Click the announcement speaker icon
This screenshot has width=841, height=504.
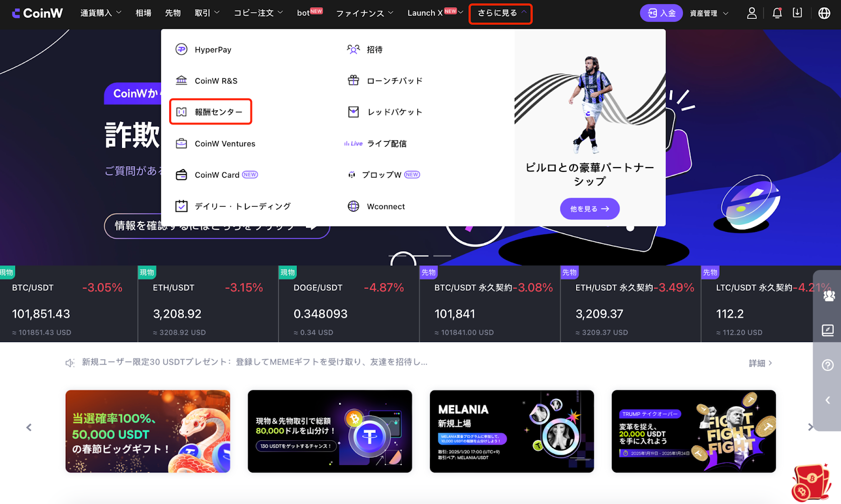coord(70,363)
